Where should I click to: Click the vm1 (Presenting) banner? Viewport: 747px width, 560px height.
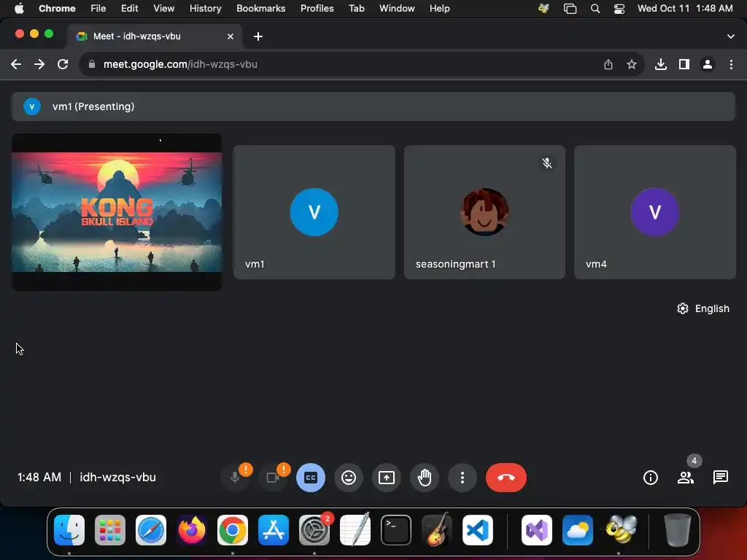coord(373,106)
